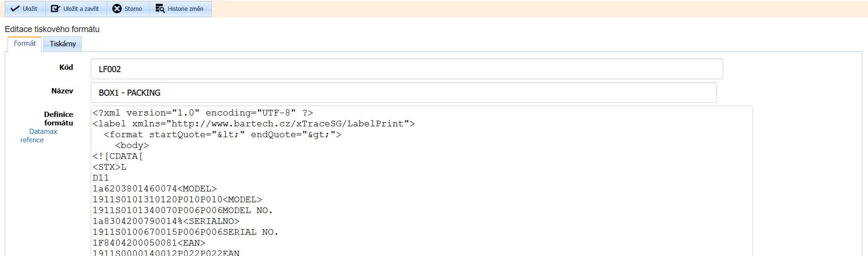Click the line ending with MODEL NO.
Image resolution: width=868 pixels, height=256 pixels.
183,211
